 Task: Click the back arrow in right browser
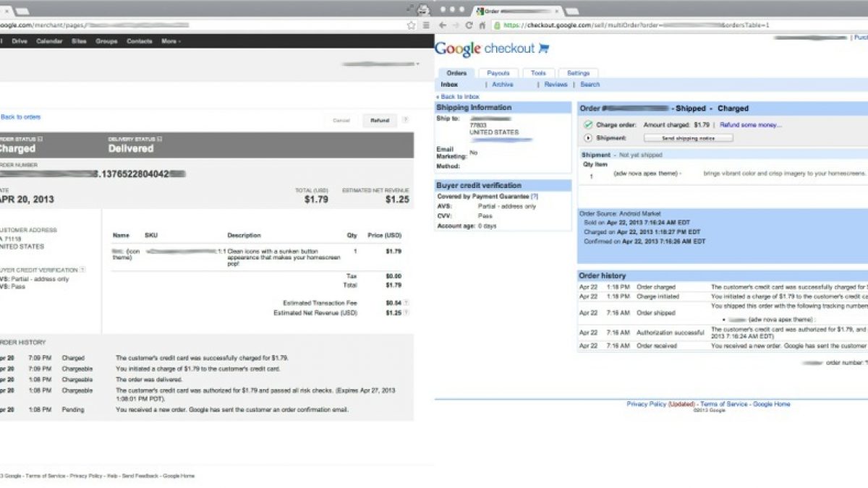443,25
